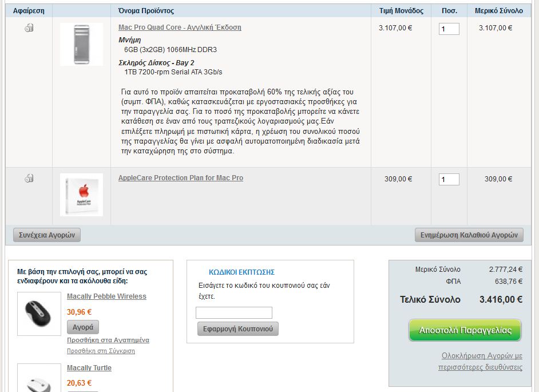Click Αγορά button for Macally Pebble
The height and width of the screenshot is (392, 539).
coord(83,327)
